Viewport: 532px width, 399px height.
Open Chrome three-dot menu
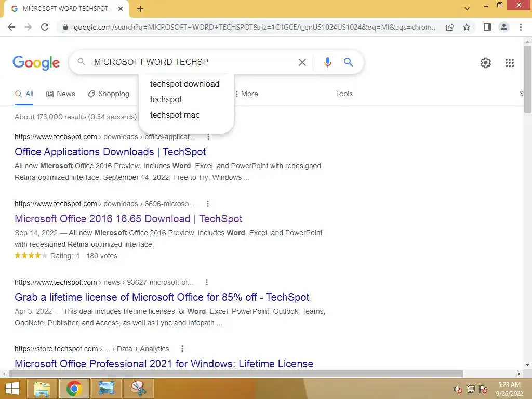click(x=521, y=27)
